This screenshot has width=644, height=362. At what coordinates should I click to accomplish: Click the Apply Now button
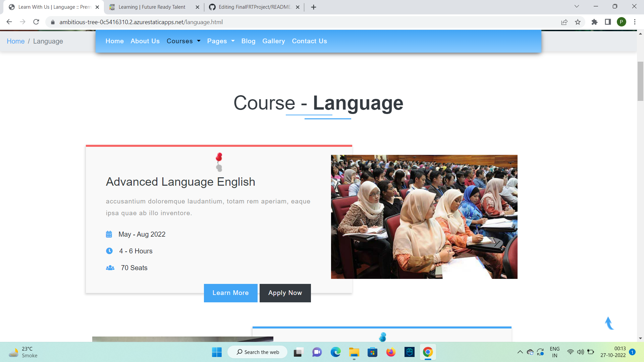[x=285, y=293]
